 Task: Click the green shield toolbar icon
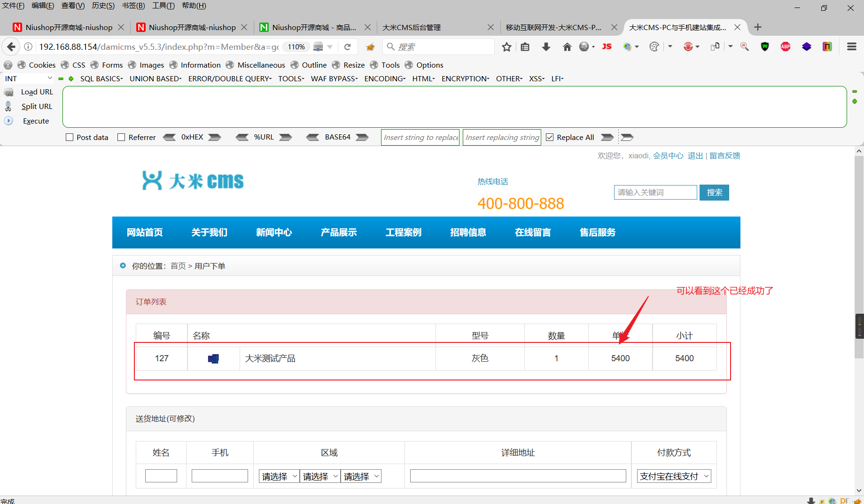coord(765,47)
